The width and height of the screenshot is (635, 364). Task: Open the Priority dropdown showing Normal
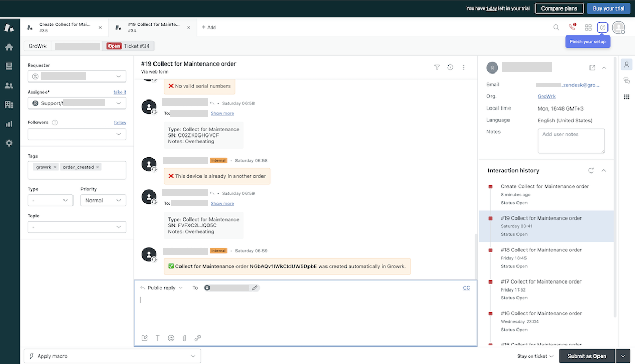103,200
